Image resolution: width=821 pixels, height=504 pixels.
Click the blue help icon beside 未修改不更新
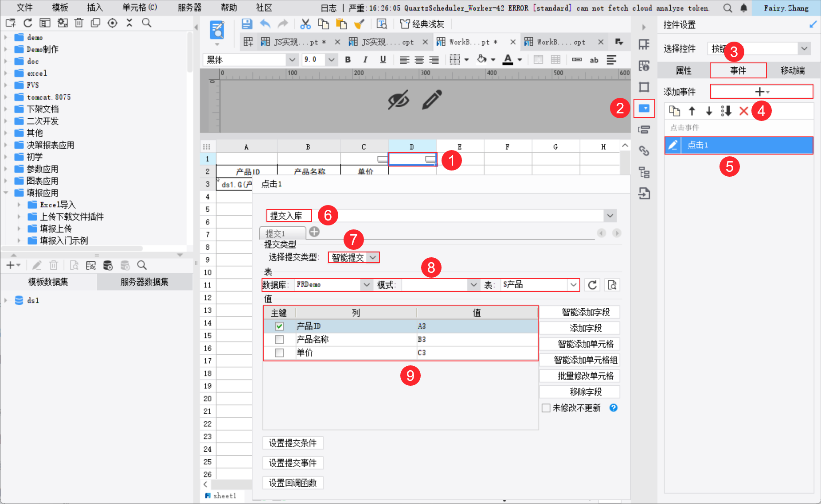614,408
